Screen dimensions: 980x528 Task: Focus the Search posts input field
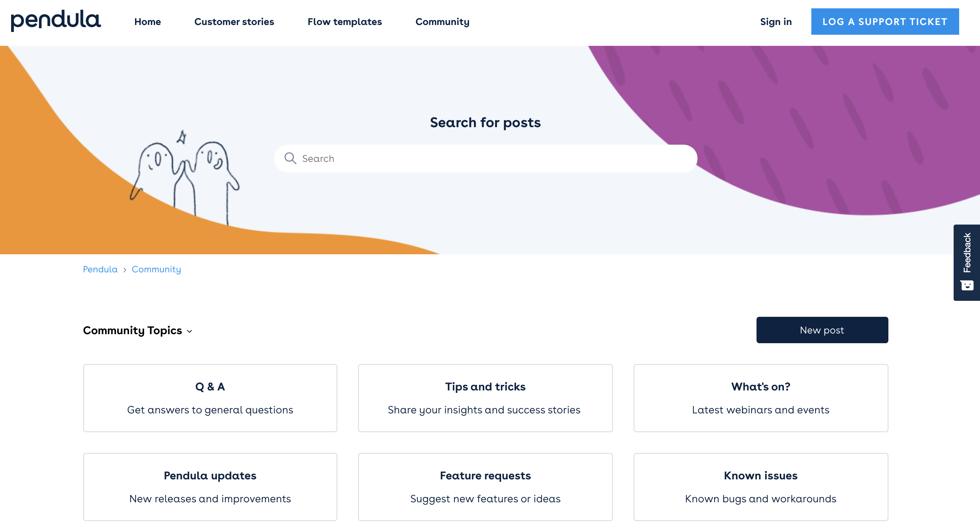click(485, 158)
